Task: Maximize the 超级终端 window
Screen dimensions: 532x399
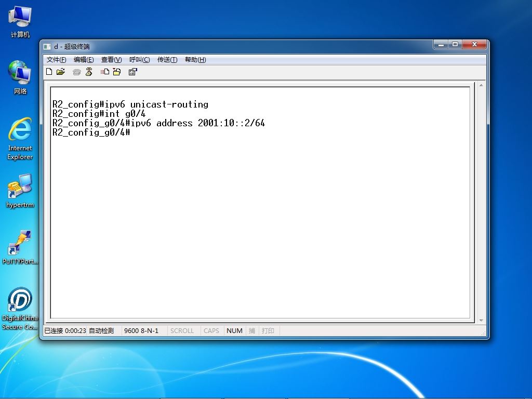Action: [x=455, y=45]
